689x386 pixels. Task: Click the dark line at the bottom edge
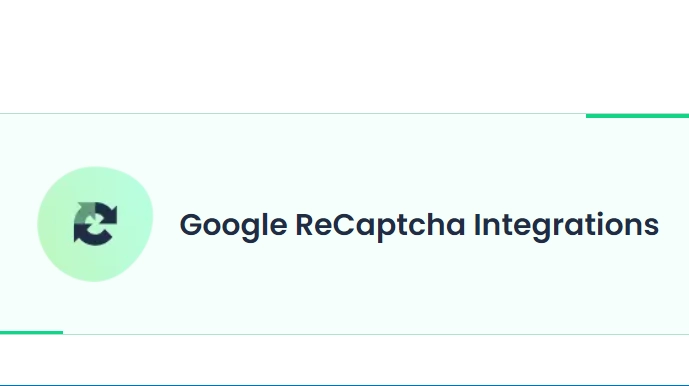344,385
